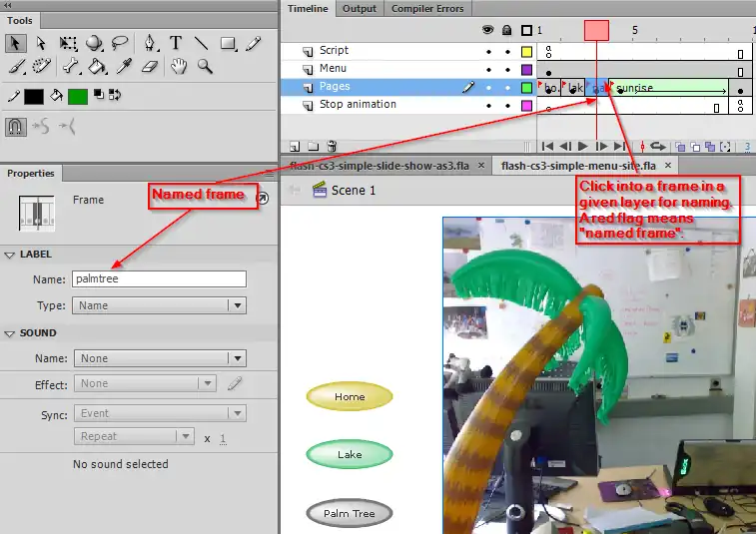Click the Lake button on stage
This screenshot has height=534, width=756.
click(x=350, y=455)
